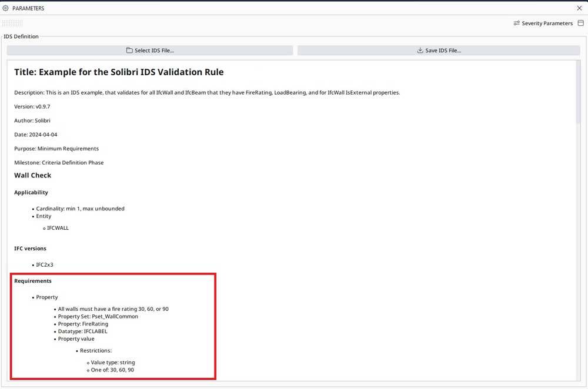Screen dimensions: 588x389
Task: Click the Save IDS File button
Action: [x=439, y=50]
